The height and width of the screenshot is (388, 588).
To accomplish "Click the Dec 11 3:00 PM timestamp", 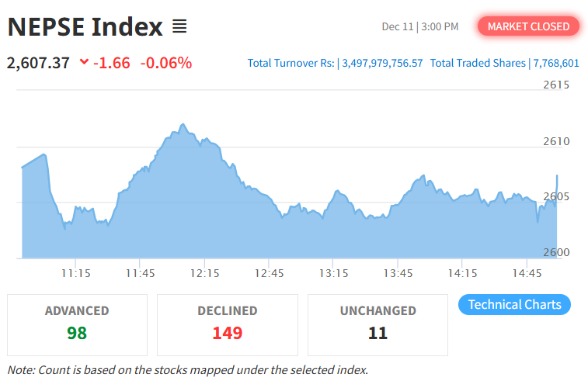I will click(420, 26).
